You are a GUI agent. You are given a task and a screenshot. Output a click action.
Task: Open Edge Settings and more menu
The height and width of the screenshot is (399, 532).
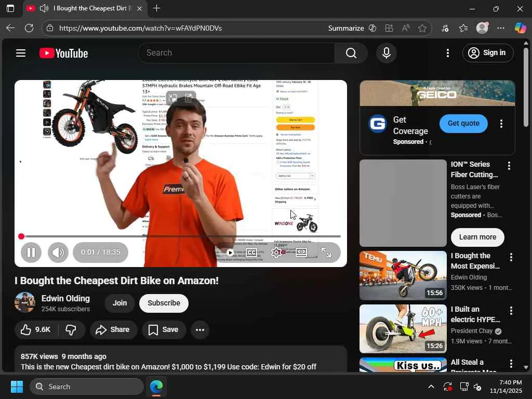pyautogui.click(x=501, y=28)
